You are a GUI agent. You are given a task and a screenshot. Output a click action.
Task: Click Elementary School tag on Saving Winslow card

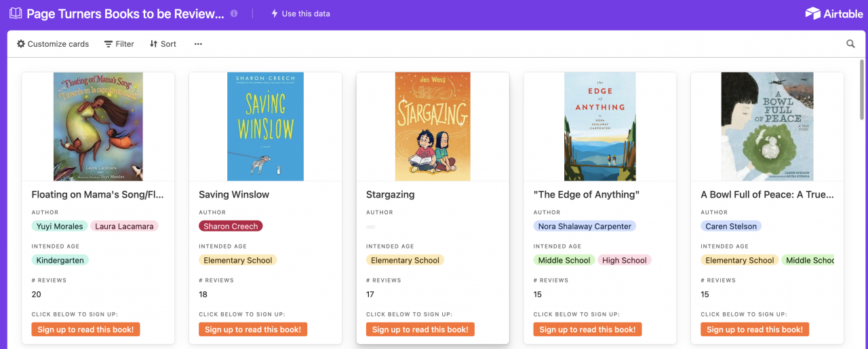tap(238, 260)
